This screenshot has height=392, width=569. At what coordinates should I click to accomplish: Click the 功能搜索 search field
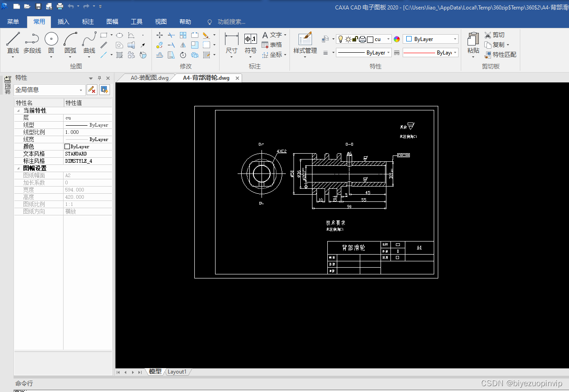click(231, 22)
